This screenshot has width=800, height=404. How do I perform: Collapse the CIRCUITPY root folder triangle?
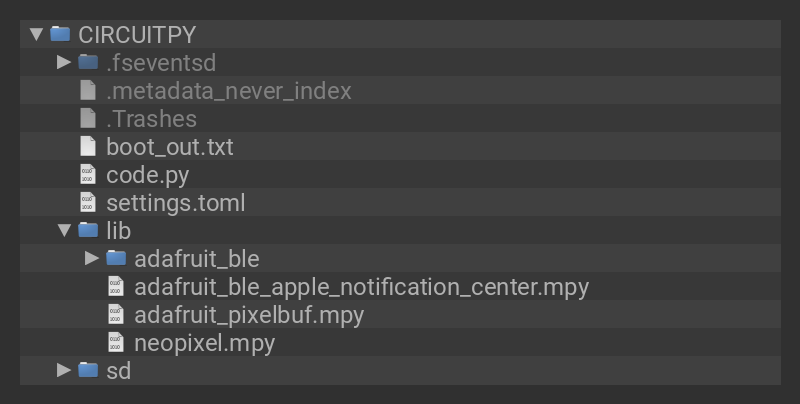tap(36, 34)
